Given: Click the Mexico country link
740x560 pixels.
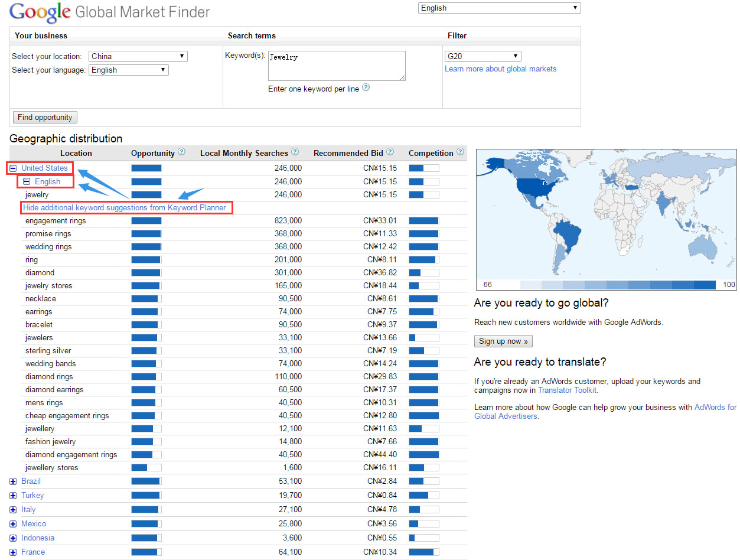Looking at the screenshot, I should 34,523.
